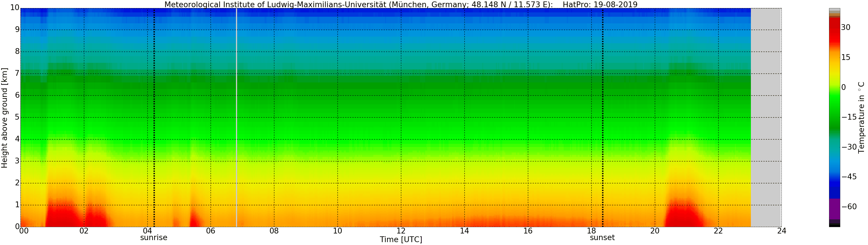Click the sunrise label below the time axis
868x245 pixels.
[154, 238]
